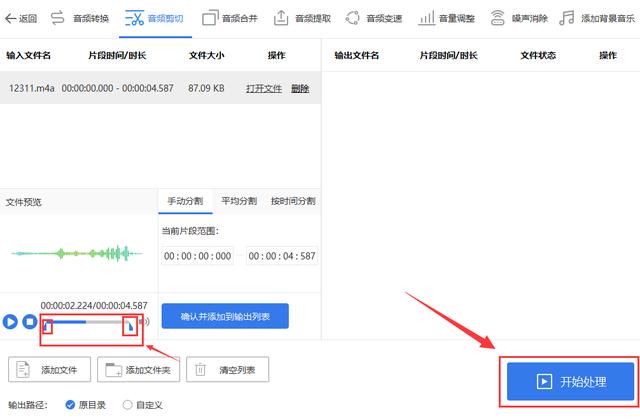The image size is (640, 419).
Task: Switch to the 平均分割 tab
Action: 239,201
